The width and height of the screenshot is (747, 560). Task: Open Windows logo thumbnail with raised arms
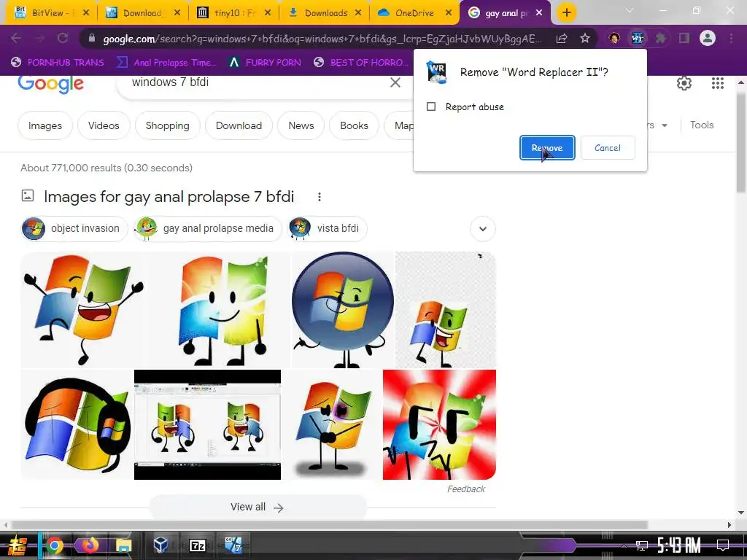pos(83,309)
